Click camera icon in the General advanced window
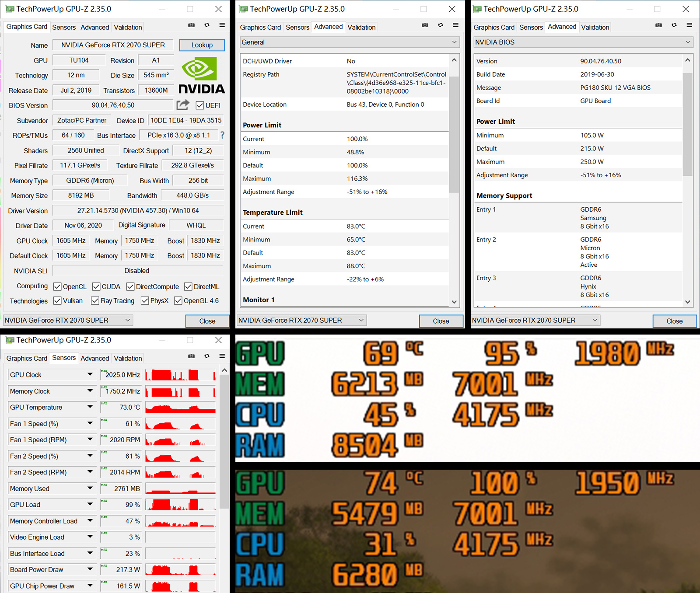The width and height of the screenshot is (700, 593). 425,25
